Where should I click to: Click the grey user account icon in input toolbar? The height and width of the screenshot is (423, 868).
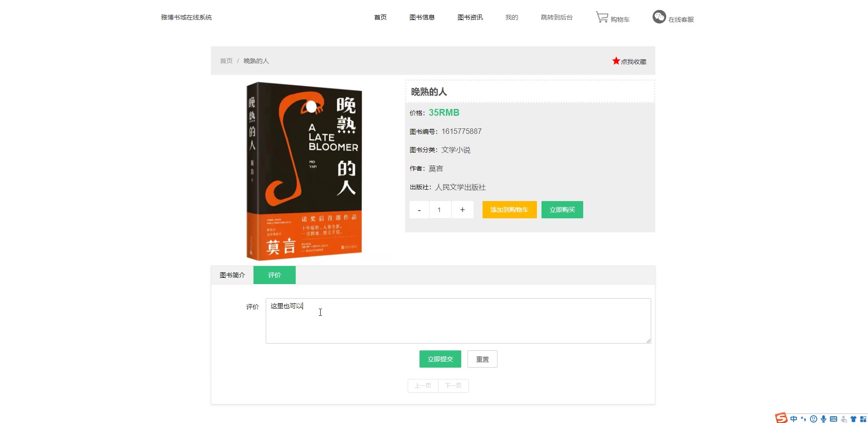click(844, 419)
